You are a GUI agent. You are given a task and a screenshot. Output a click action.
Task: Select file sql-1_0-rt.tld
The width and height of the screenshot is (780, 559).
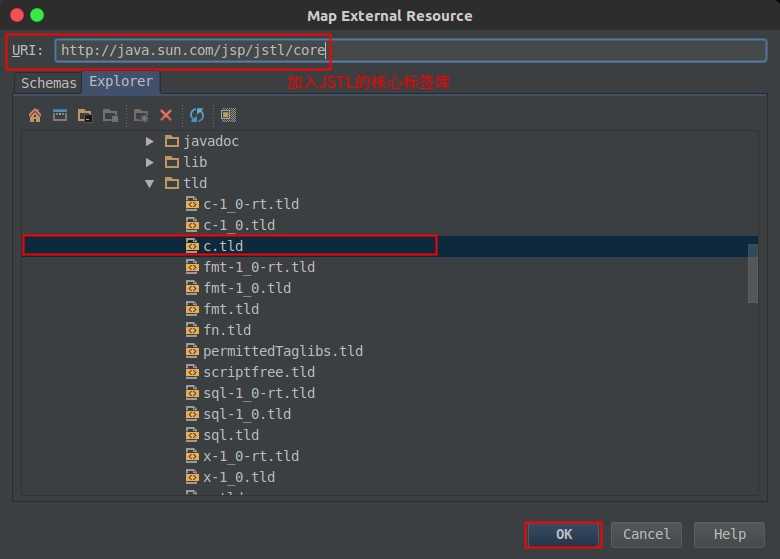(259, 393)
